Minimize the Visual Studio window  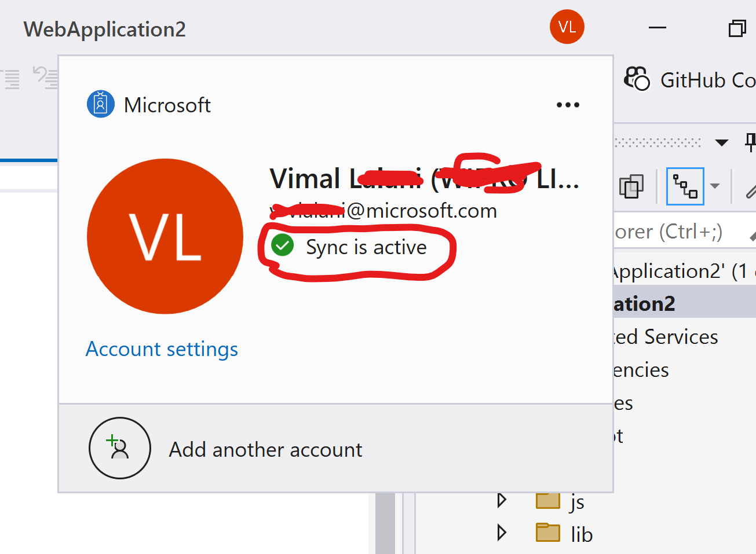(658, 27)
